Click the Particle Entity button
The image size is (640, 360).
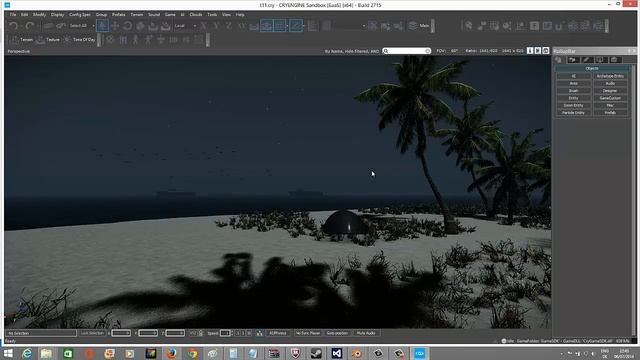[573, 113]
